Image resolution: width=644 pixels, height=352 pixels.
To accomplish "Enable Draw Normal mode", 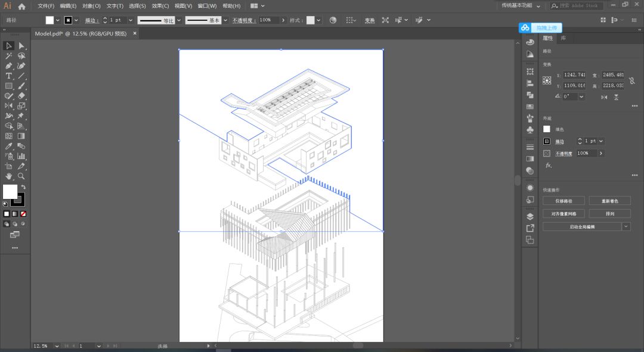I will click(x=7, y=224).
